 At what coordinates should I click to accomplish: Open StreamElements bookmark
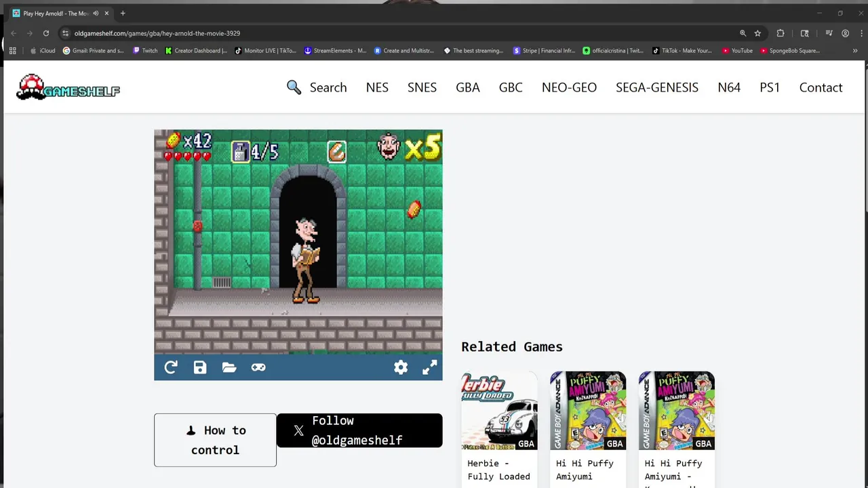coord(335,50)
